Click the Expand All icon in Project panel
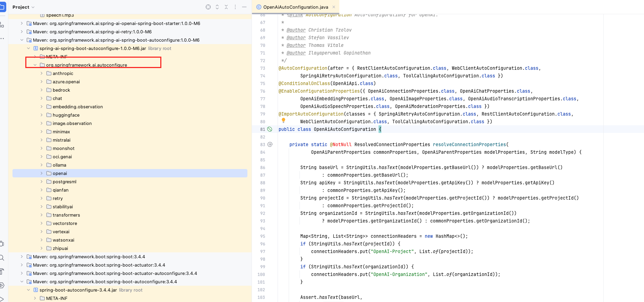The height and width of the screenshot is (302, 644). tap(217, 7)
